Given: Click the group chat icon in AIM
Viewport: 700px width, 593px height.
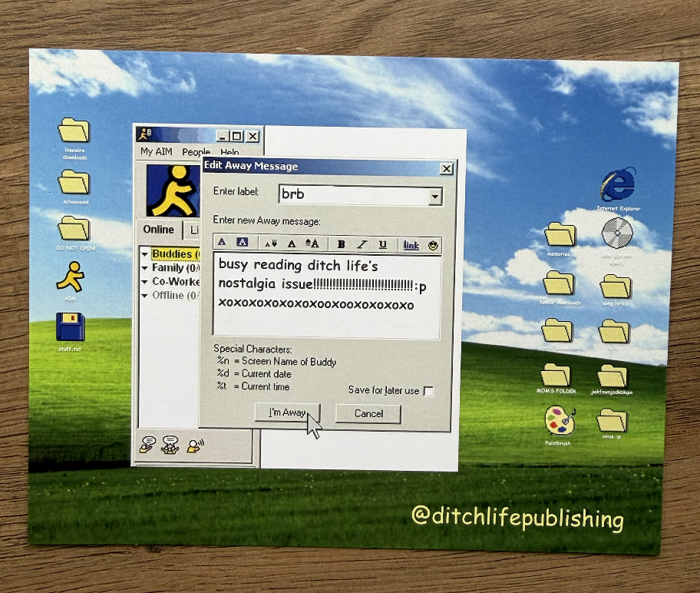Looking at the screenshot, I should [x=170, y=444].
